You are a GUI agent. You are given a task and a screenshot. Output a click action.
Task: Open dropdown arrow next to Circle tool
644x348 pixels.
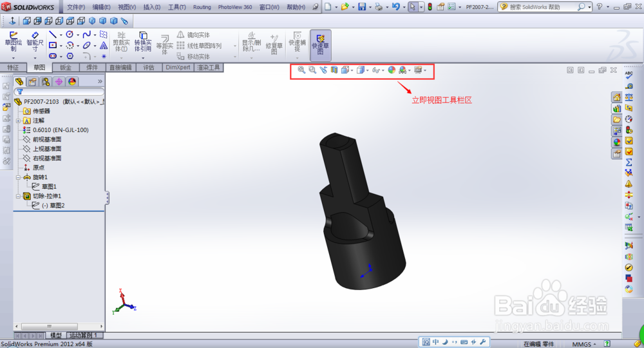pos(78,35)
